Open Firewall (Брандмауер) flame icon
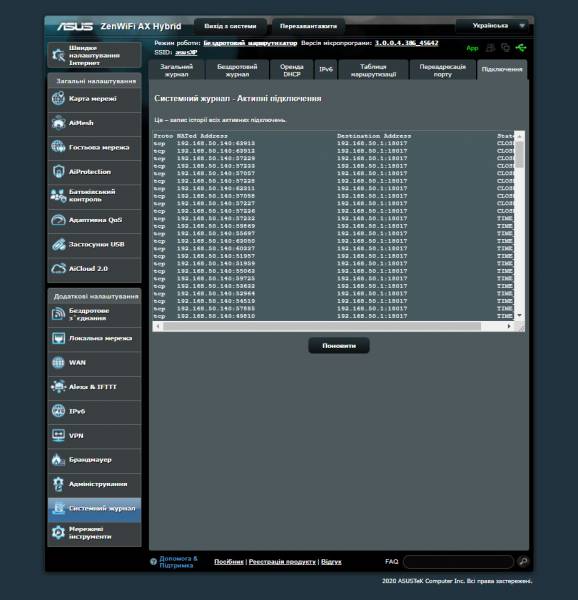This screenshot has width=578, height=600. pyautogui.click(x=59, y=460)
